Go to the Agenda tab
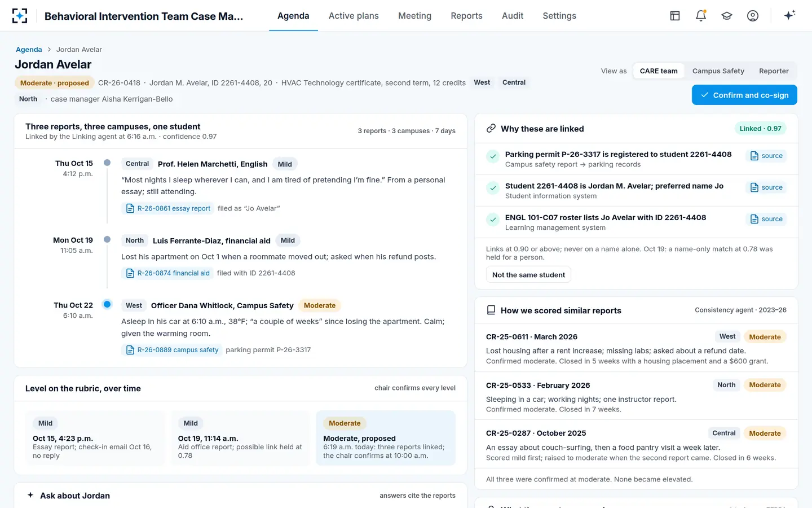This screenshot has height=508, width=812. tap(293, 16)
